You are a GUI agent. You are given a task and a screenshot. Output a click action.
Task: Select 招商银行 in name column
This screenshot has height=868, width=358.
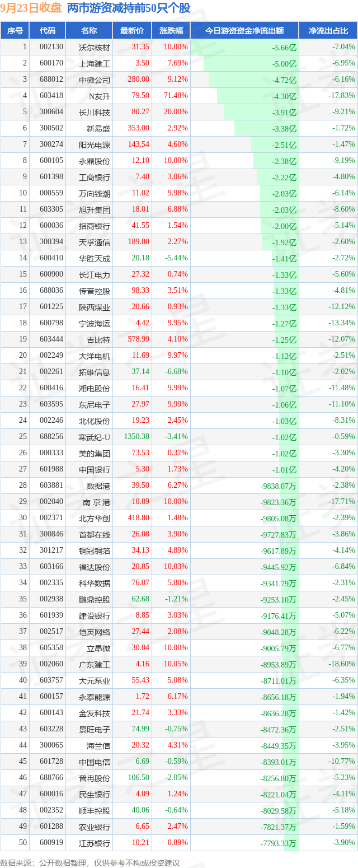pyautogui.click(x=95, y=226)
